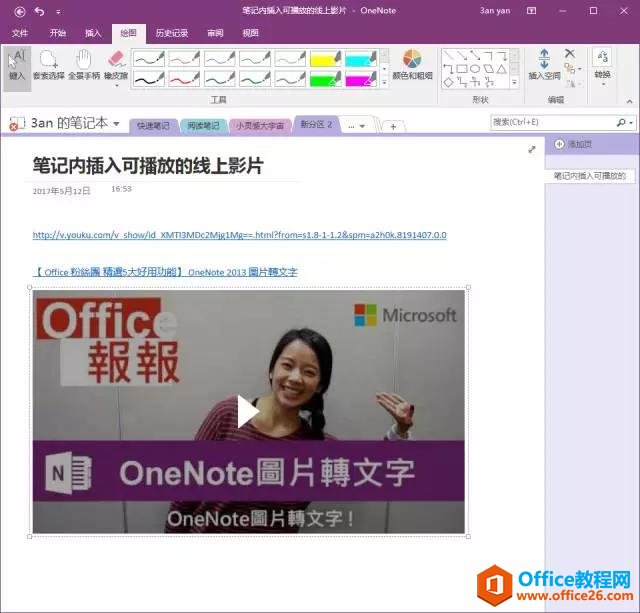Select the parallelogram shape

[488, 69]
